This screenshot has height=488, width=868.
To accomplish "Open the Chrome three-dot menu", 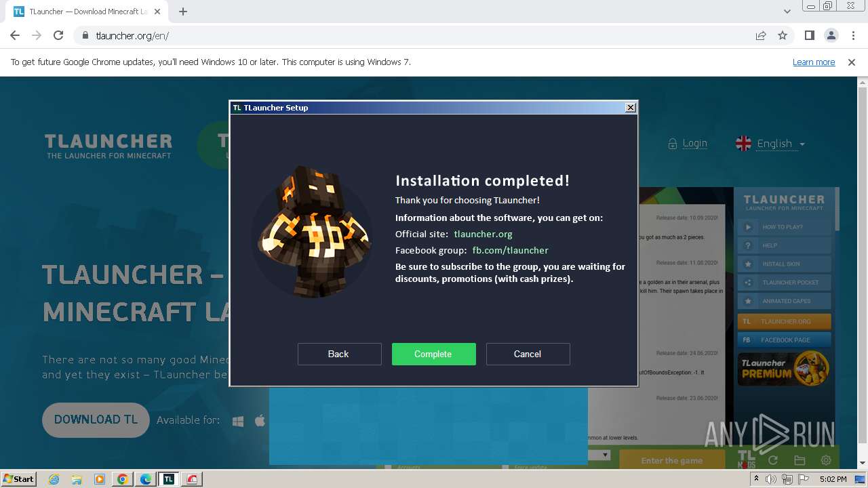I will pyautogui.click(x=853, y=35).
